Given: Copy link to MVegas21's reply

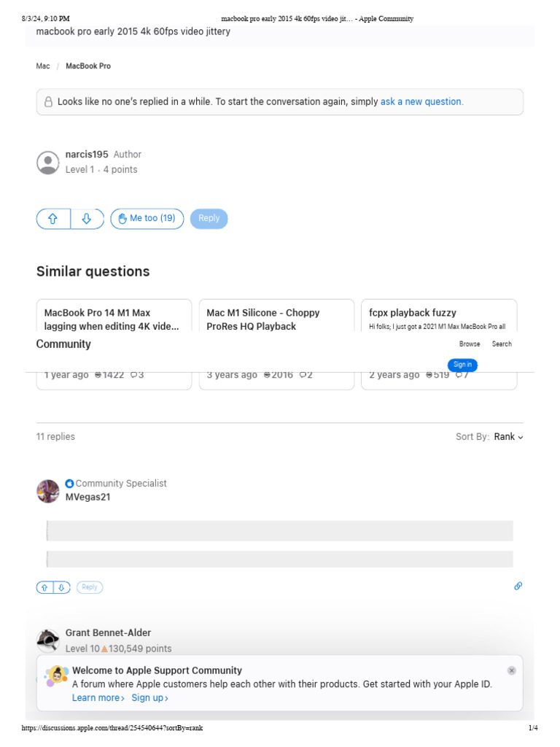Looking at the screenshot, I should pyautogui.click(x=518, y=586).
